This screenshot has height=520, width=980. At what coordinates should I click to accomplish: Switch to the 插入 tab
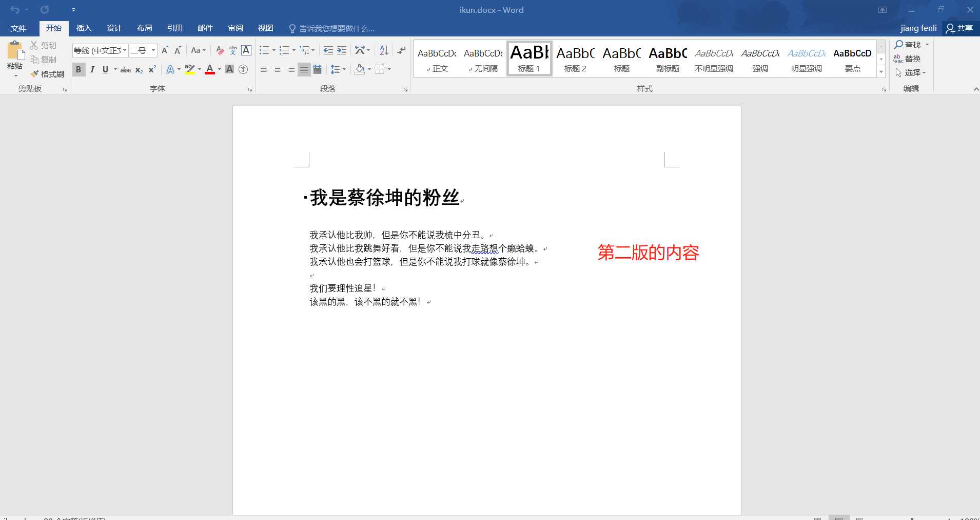pyautogui.click(x=84, y=28)
